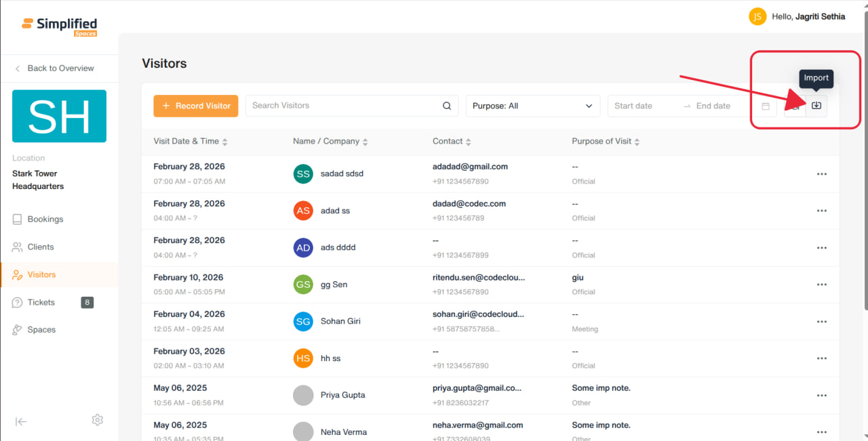Click the search magnifier icon
Image resolution: width=868 pixels, height=441 pixels.
447,106
